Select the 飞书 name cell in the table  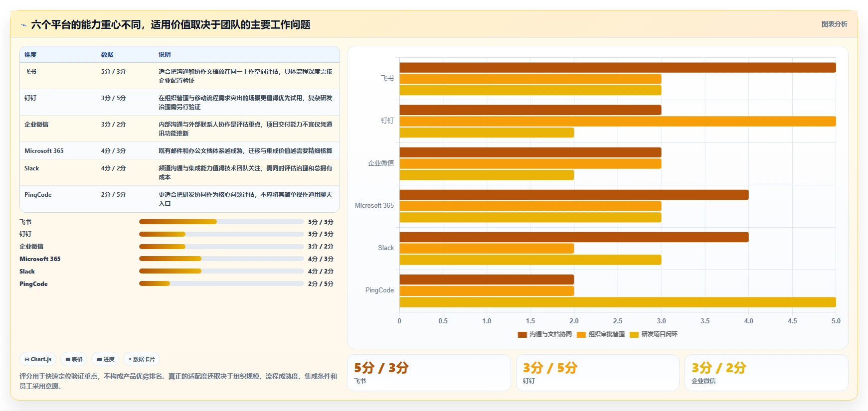30,72
